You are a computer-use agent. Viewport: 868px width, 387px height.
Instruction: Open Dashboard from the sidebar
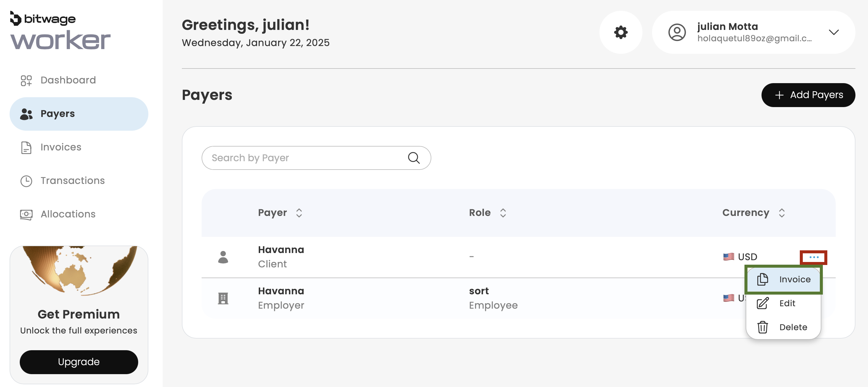pos(68,80)
